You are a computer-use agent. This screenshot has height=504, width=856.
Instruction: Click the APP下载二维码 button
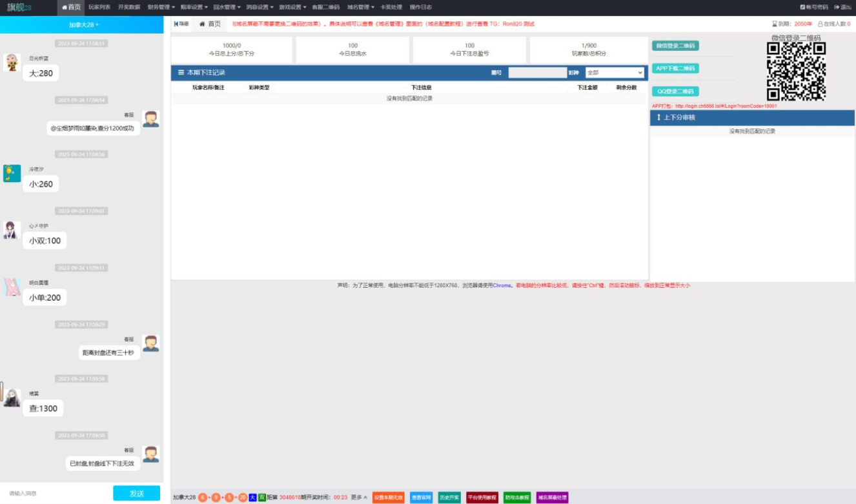tap(675, 68)
